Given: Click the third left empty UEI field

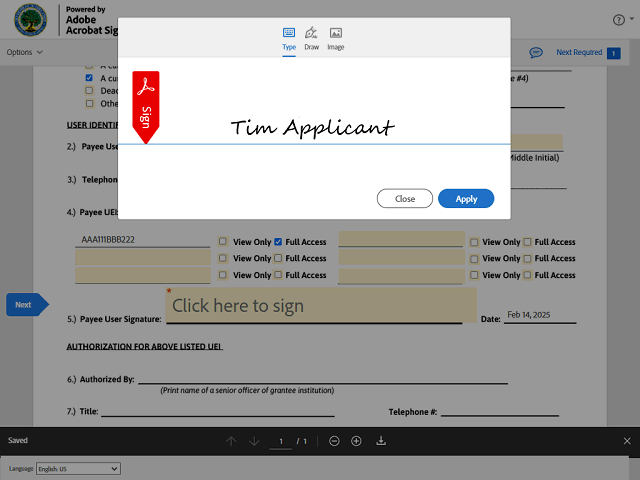Looking at the screenshot, I should (x=142, y=275).
